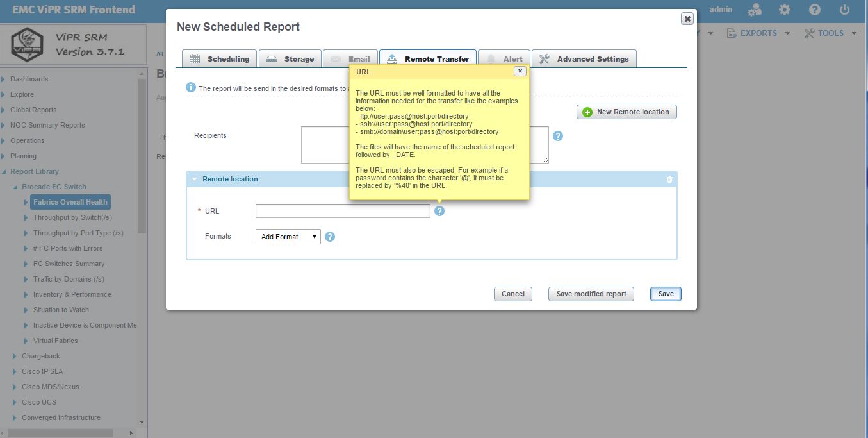Viewport: 868px width, 438px height.
Task: Expand NOC Summary Reports node
Action: pos(3,125)
